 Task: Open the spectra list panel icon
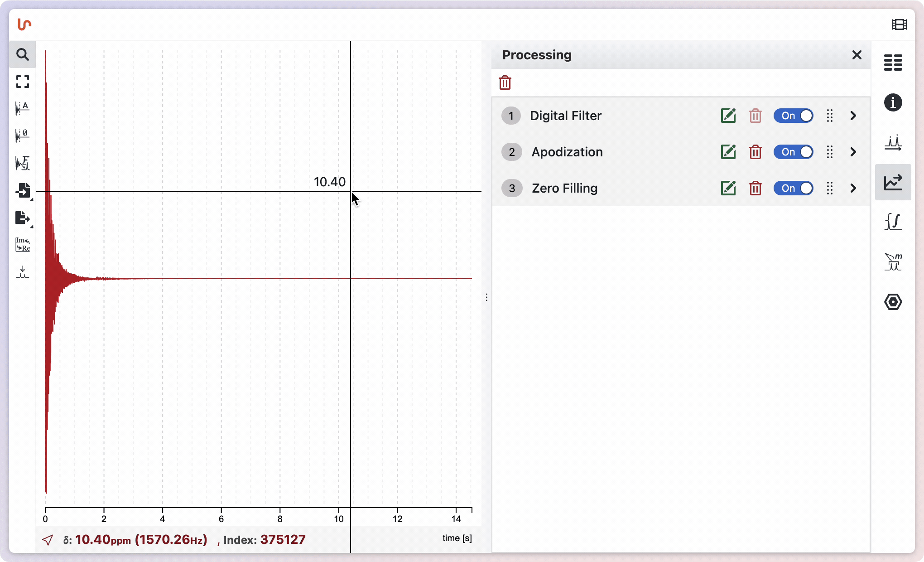click(x=893, y=63)
